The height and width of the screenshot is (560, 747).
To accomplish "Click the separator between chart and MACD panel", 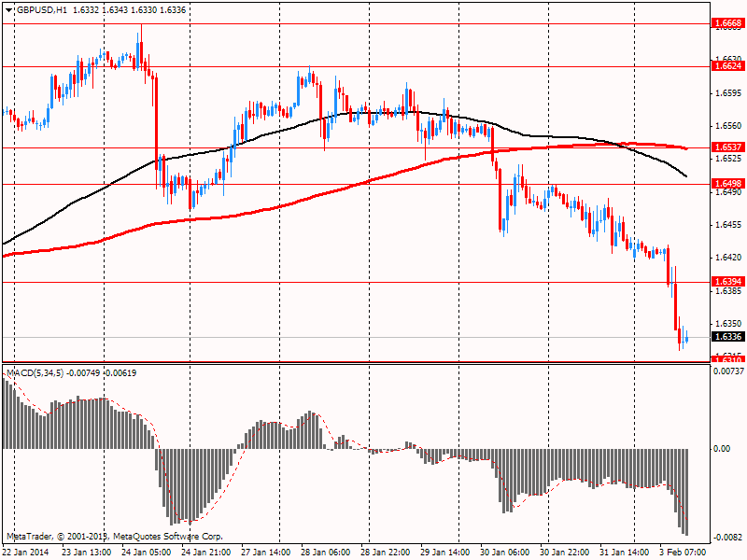I will point(355,363).
